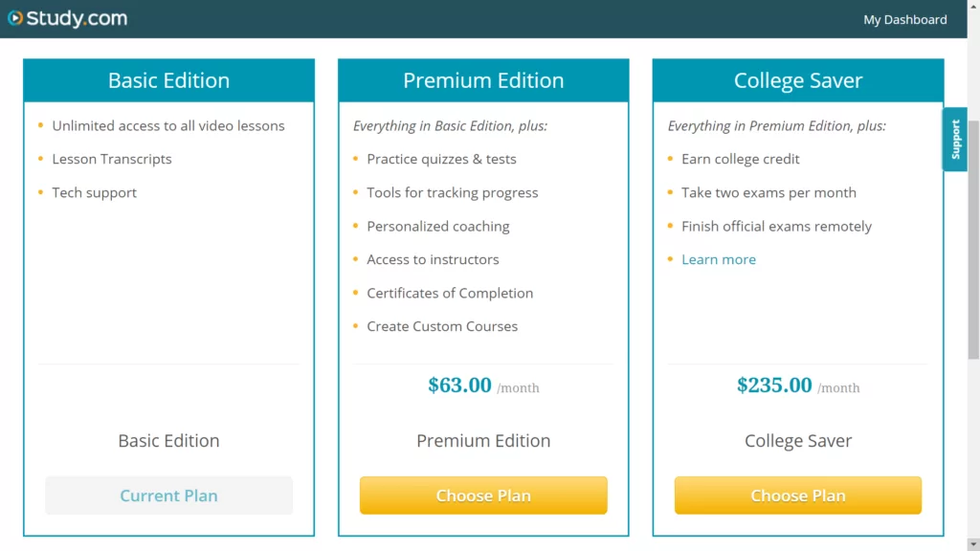Image resolution: width=980 pixels, height=551 pixels.
Task: Click the College Saver header banner
Action: 797,80
